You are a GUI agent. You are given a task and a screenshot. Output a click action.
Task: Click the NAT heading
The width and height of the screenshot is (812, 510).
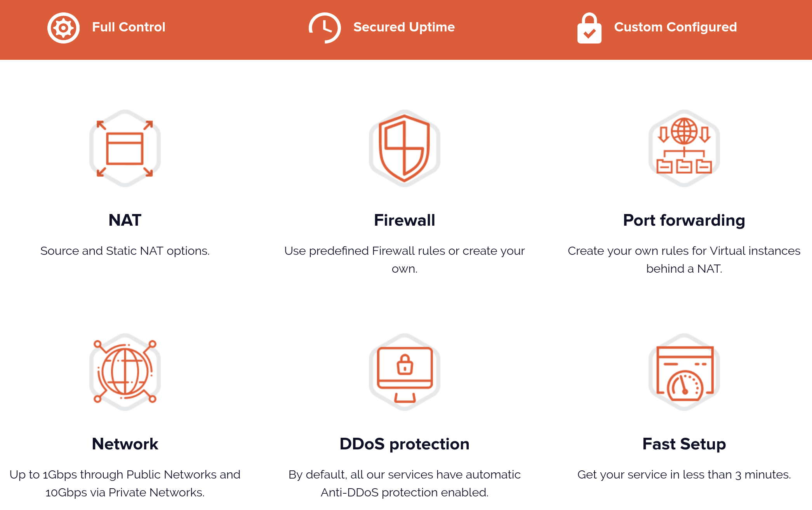125,220
